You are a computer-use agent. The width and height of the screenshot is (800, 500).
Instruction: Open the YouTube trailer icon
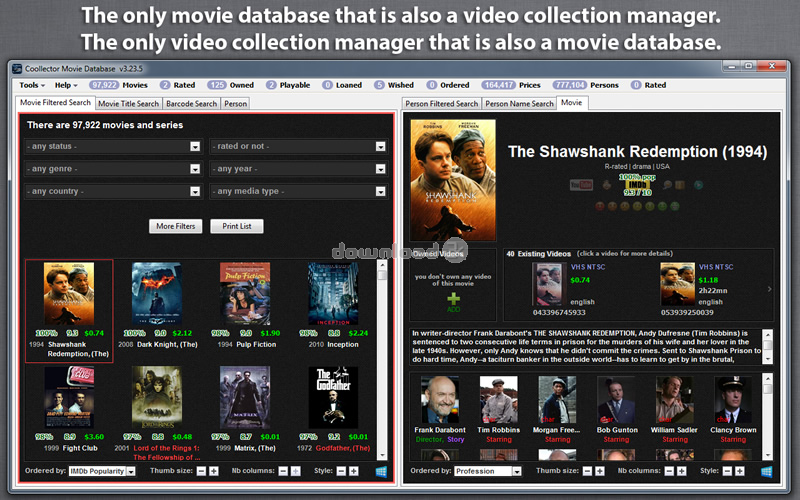coord(581,185)
